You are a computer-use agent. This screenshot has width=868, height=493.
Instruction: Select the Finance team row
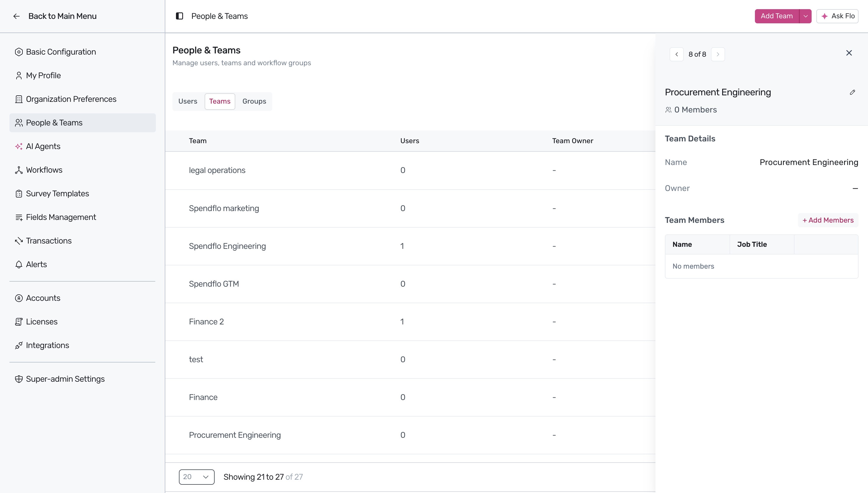pyautogui.click(x=410, y=398)
